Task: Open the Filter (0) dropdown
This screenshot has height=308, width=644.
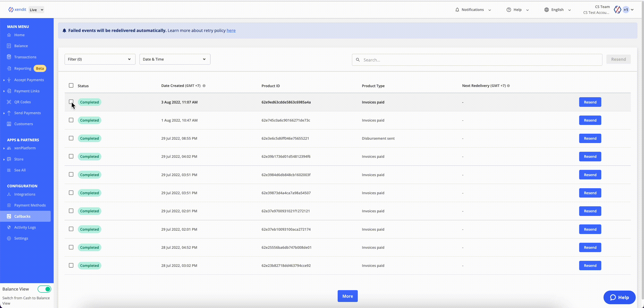Action: tap(100, 59)
